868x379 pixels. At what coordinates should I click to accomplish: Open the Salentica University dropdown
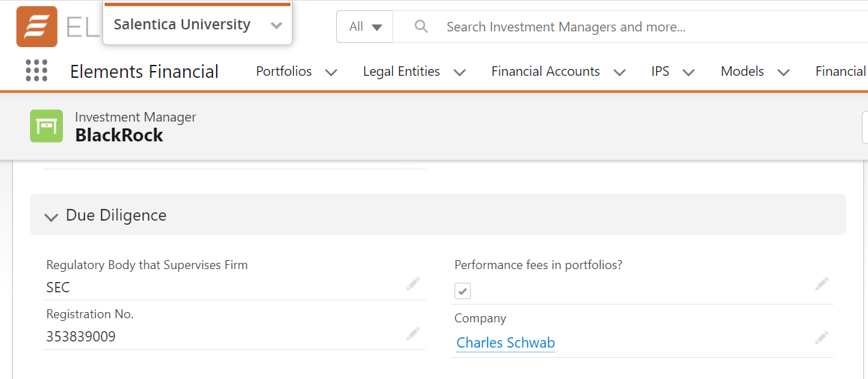275,25
